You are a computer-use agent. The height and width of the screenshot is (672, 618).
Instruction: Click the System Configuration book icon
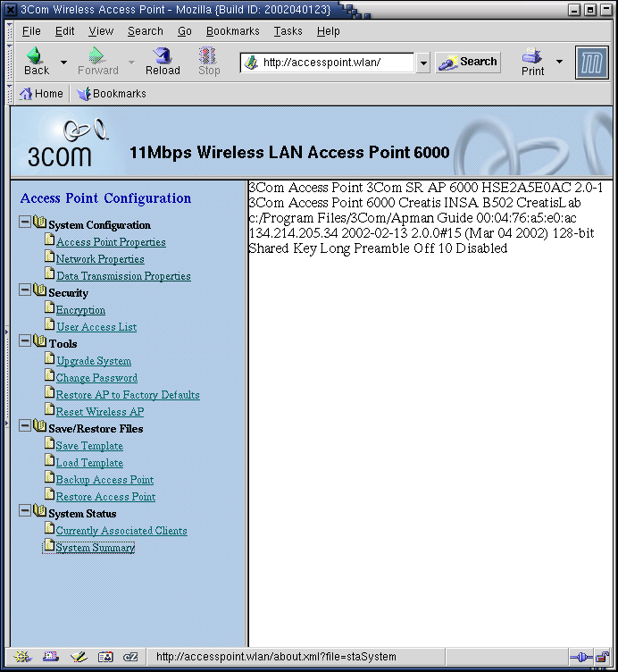(39, 222)
